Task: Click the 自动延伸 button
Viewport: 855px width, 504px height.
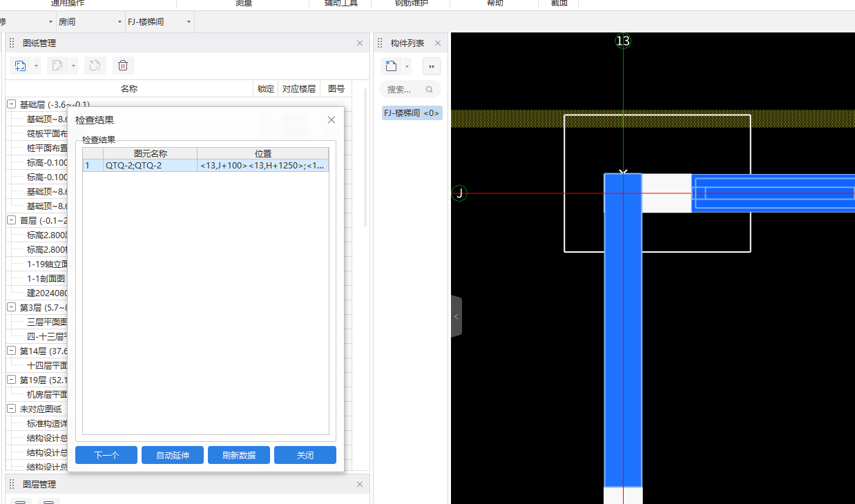Action: point(173,455)
